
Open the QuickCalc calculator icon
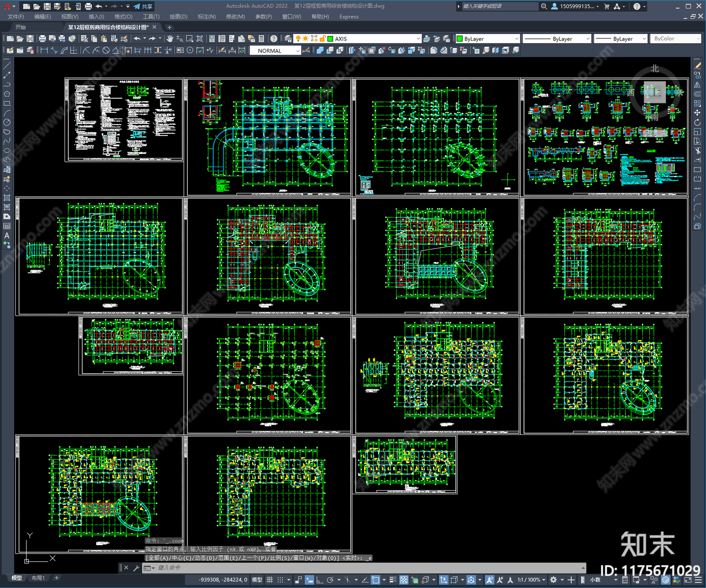click(261, 39)
